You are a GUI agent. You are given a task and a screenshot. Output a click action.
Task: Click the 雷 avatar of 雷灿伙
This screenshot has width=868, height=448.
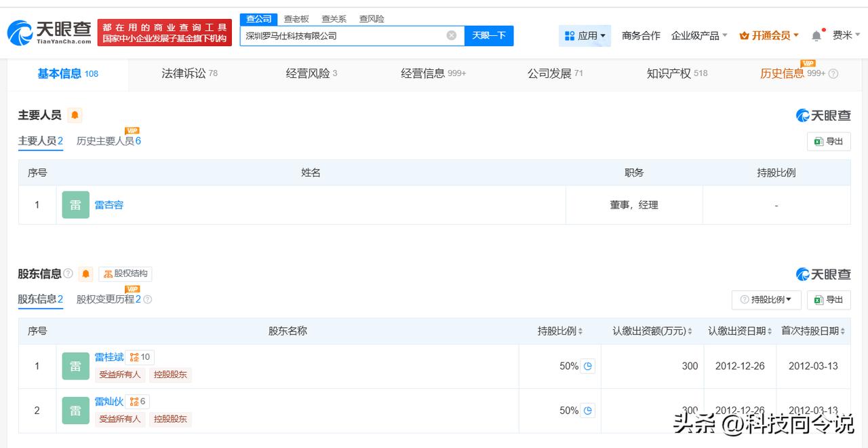click(75, 411)
